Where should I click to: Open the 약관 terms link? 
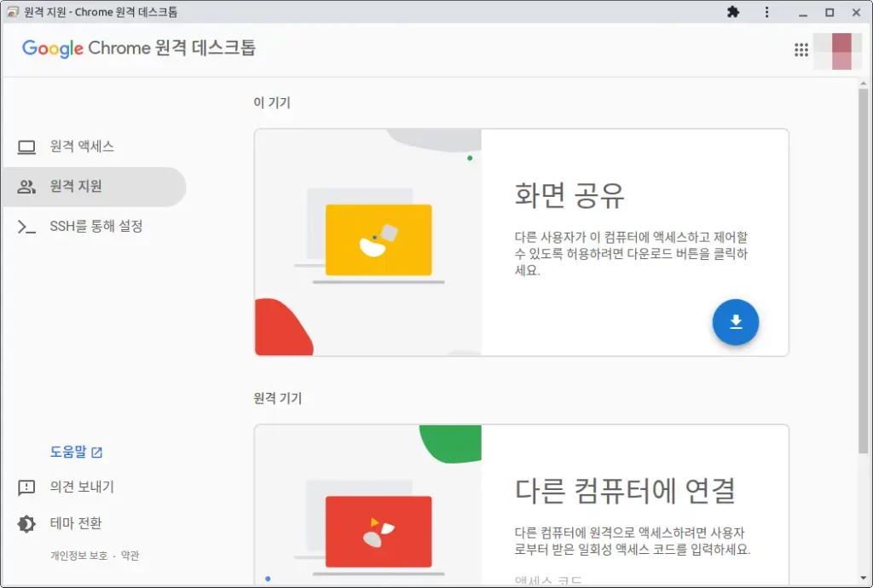click(130, 555)
